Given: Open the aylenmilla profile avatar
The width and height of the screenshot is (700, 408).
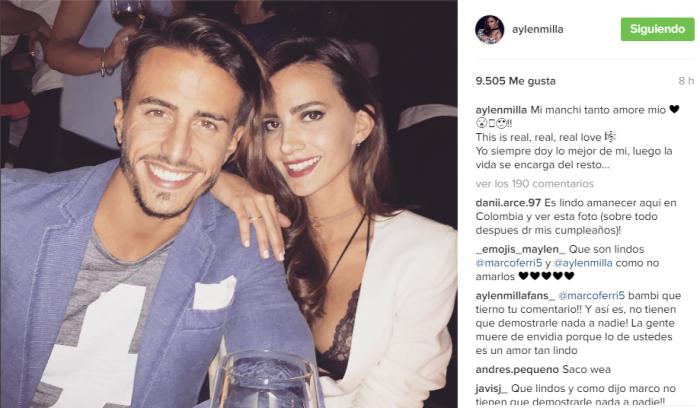Looking at the screenshot, I should coord(490,29).
